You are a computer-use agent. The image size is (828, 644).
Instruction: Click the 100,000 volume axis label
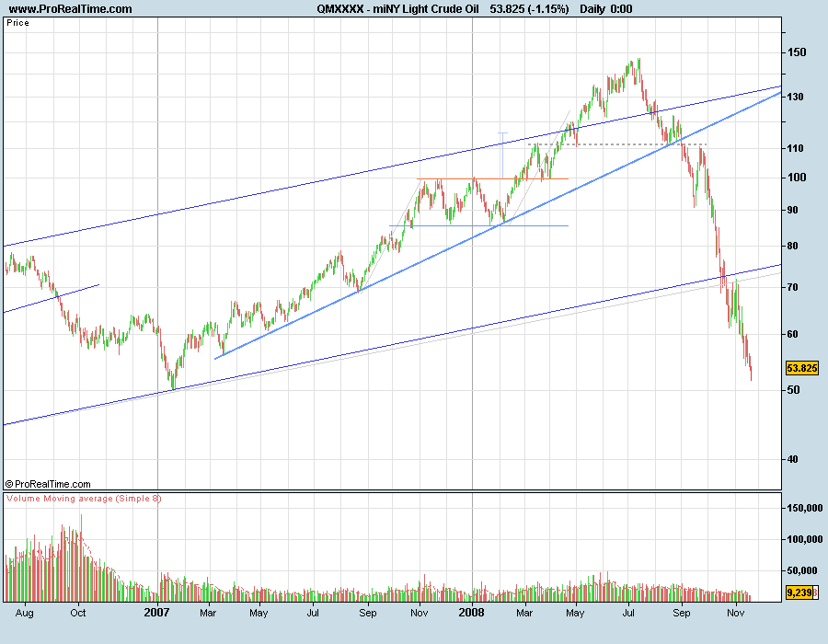click(x=805, y=539)
